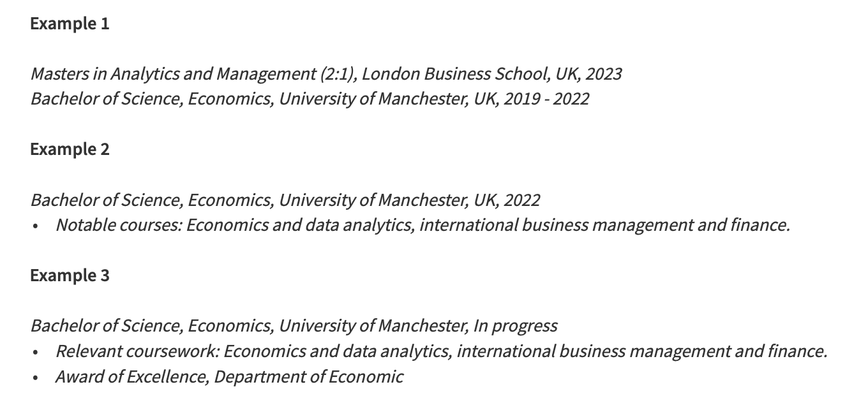Click the Relevant coursework bullet line

pyautogui.click(x=442, y=351)
